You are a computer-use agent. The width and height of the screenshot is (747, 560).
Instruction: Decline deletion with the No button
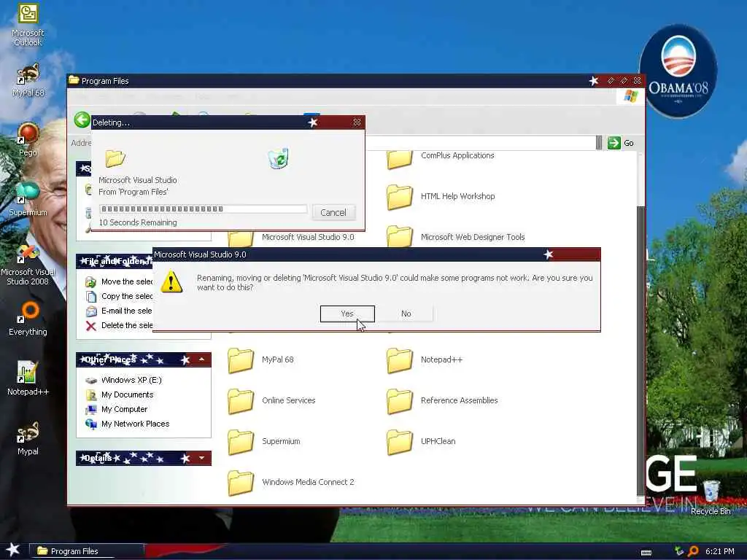(x=406, y=314)
